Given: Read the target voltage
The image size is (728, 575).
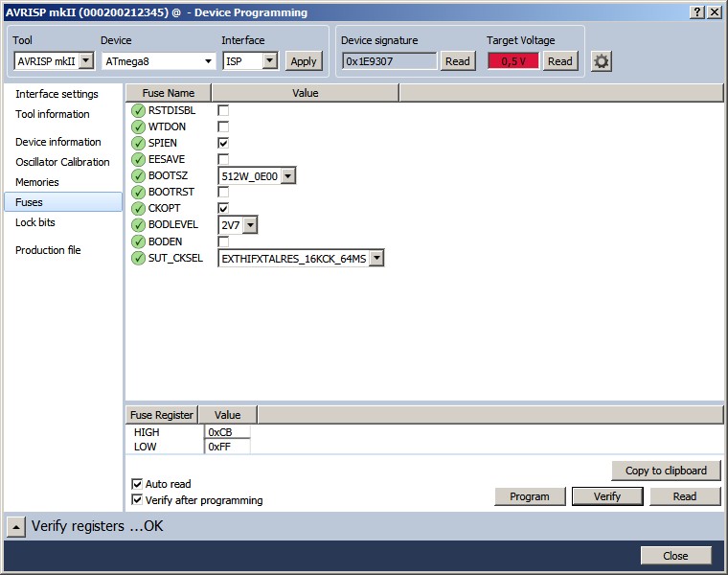Looking at the screenshot, I should [x=560, y=61].
